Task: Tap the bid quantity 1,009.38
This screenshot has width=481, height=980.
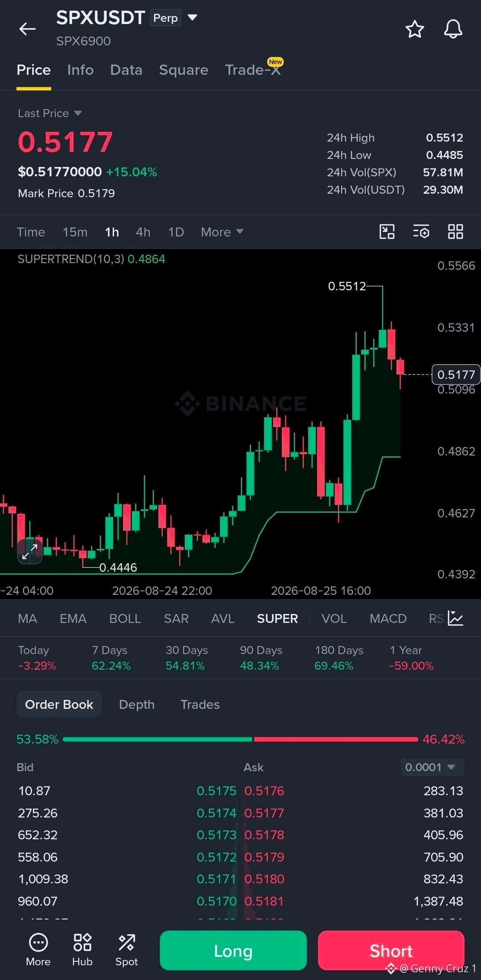Action: [x=43, y=878]
